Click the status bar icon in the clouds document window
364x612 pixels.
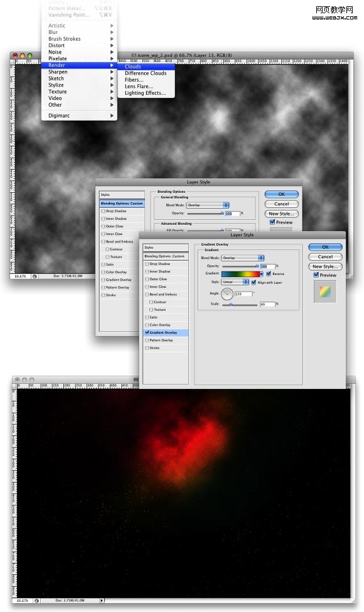pyautogui.click(x=35, y=276)
